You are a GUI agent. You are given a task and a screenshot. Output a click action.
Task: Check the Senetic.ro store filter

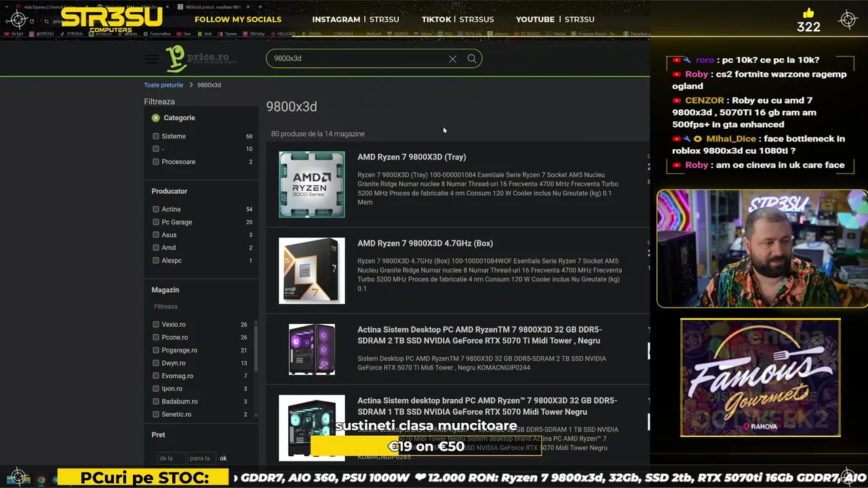pyautogui.click(x=156, y=415)
